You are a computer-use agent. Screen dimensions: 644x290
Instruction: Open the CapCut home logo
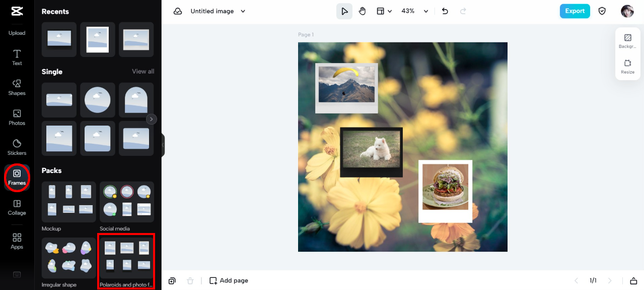[x=17, y=11]
